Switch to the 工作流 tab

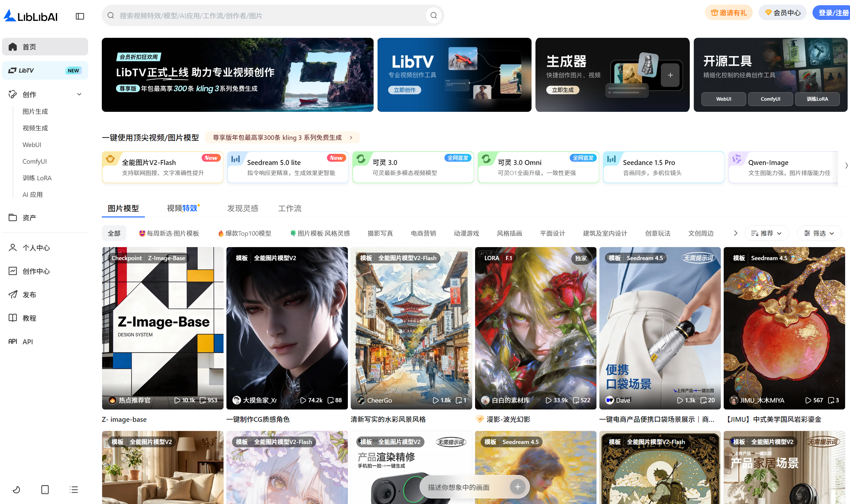pos(289,208)
